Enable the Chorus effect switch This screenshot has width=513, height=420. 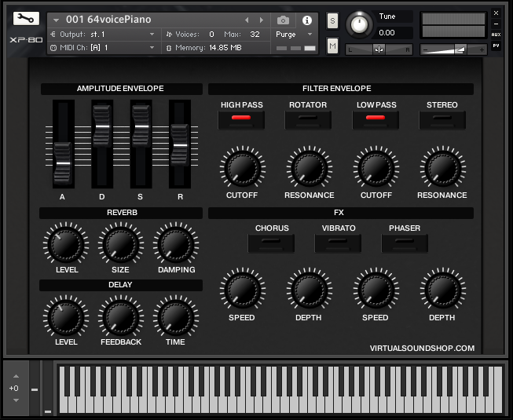(x=271, y=243)
